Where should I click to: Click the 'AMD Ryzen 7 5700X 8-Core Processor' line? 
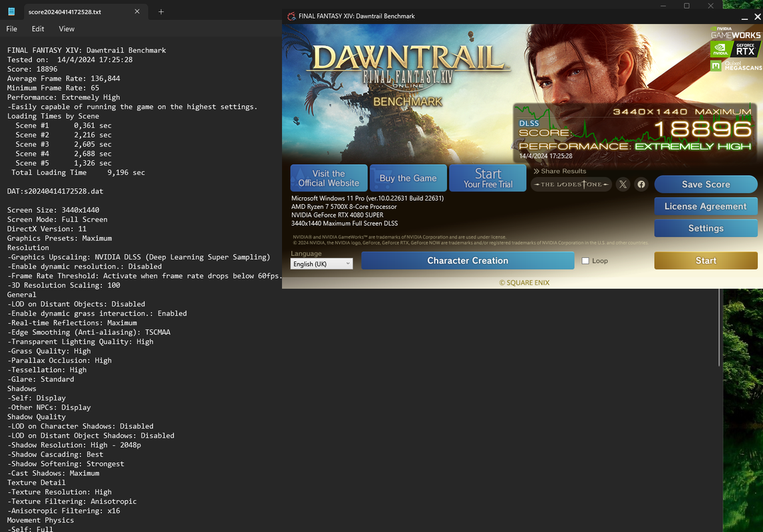pyautogui.click(x=344, y=207)
